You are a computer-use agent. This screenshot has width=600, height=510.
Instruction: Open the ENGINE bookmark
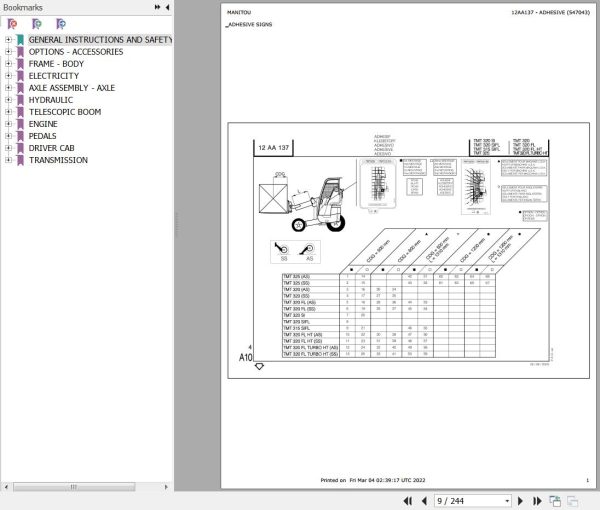point(43,124)
